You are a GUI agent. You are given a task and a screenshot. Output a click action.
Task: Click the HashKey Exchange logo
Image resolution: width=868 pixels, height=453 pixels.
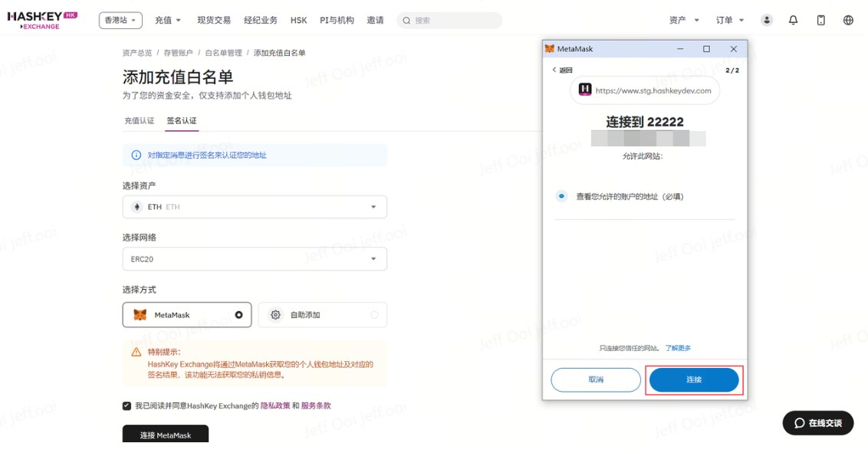(x=42, y=20)
